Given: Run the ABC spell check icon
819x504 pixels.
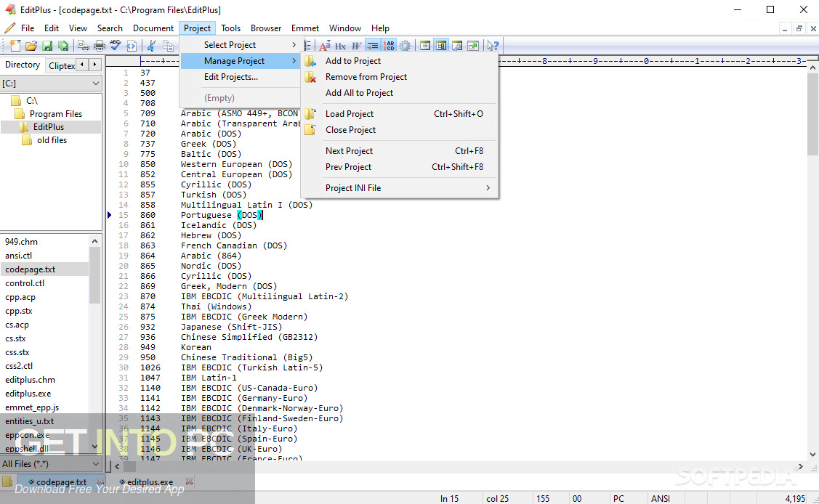Looking at the screenshot, I should tap(116, 46).
